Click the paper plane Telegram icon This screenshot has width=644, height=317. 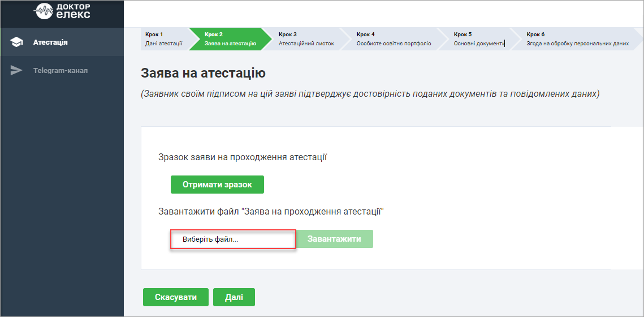pos(17,71)
